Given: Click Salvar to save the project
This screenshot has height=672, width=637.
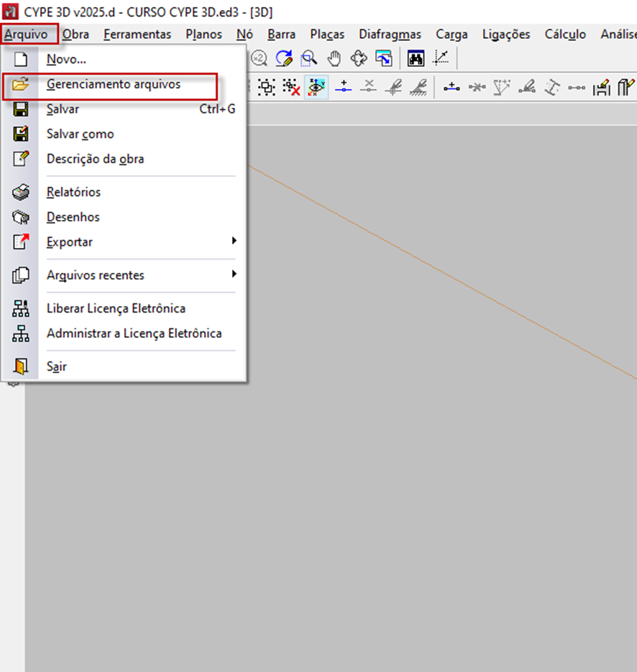Looking at the screenshot, I should coord(124,109).
